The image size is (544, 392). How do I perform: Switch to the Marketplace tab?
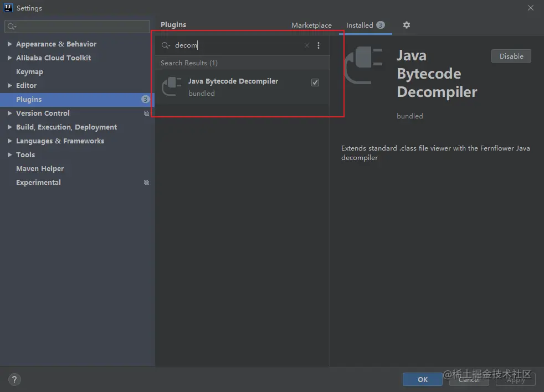311,25
